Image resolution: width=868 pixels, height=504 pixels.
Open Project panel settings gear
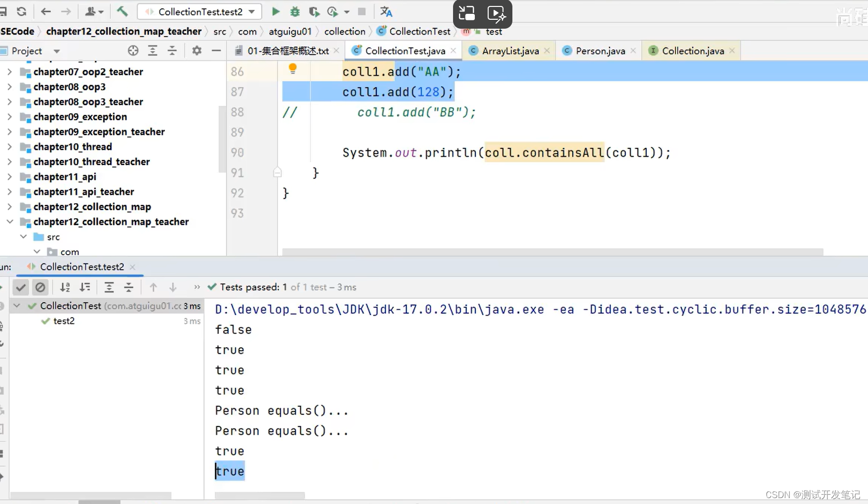(197, 50)
